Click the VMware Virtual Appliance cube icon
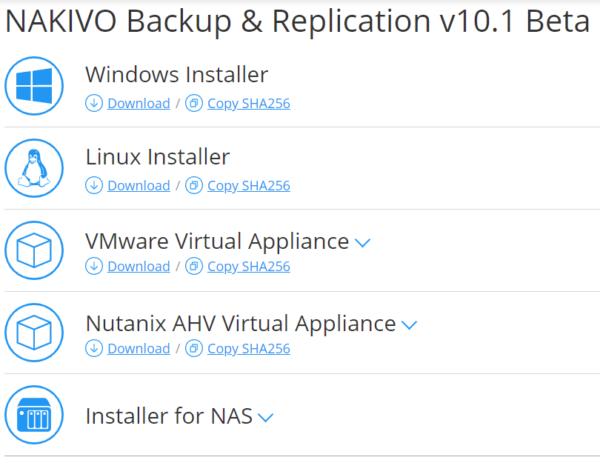The height and width of the screenshot is (460, 600). point(35,250)
